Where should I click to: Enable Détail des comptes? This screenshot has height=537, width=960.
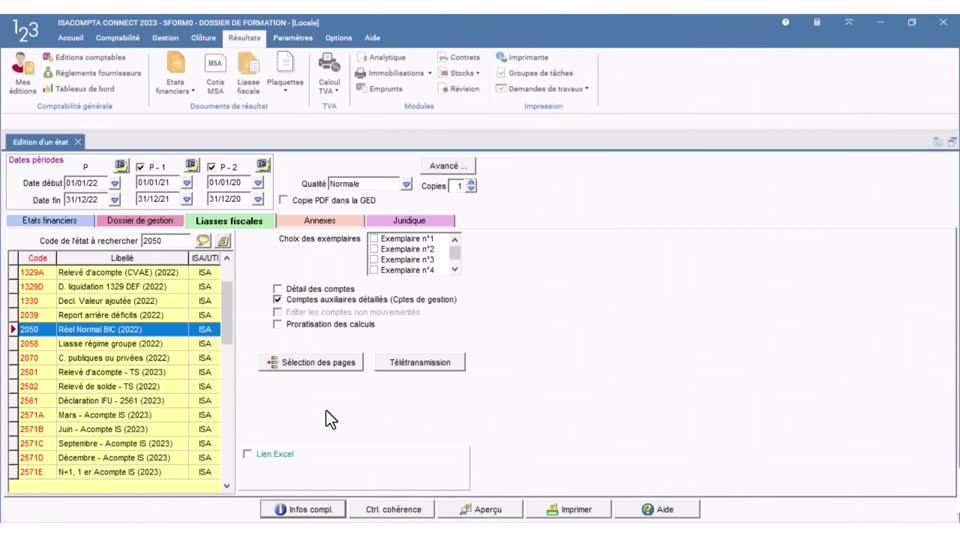click(x=277, y=288)
